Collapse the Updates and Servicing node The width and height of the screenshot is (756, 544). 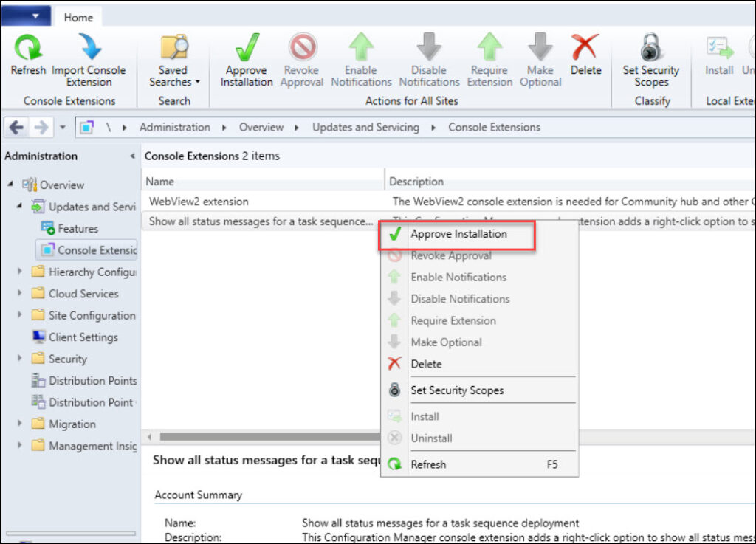(x=19, y=206)
